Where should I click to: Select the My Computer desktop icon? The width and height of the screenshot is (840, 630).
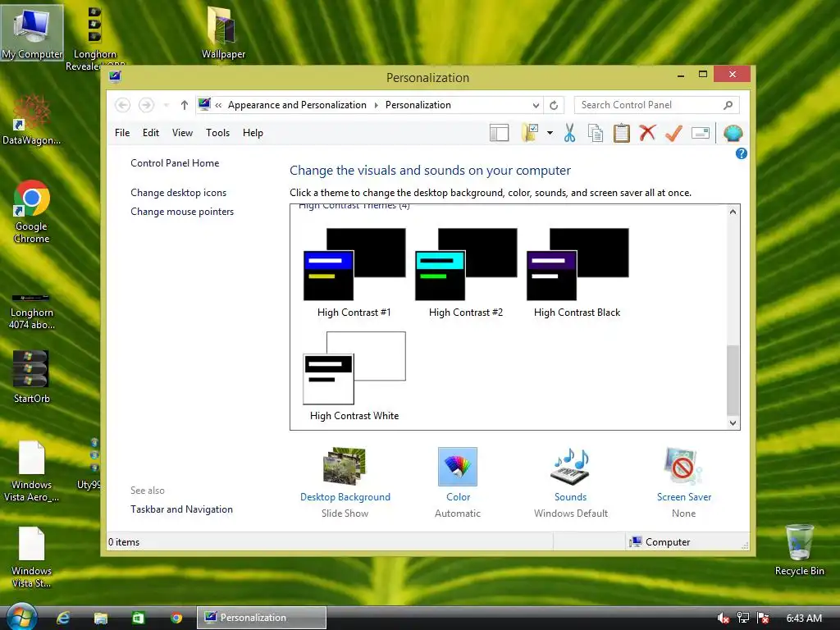32,32
